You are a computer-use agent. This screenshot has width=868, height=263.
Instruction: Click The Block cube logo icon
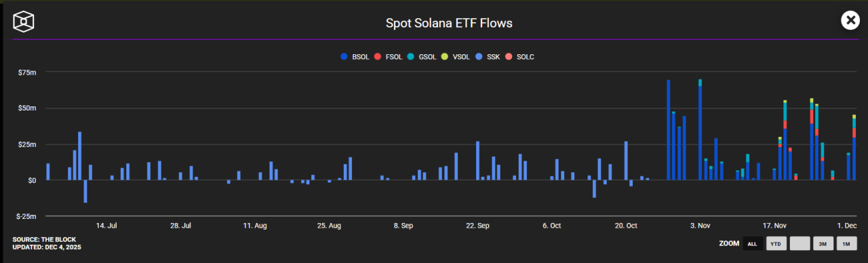coord(24,21)
